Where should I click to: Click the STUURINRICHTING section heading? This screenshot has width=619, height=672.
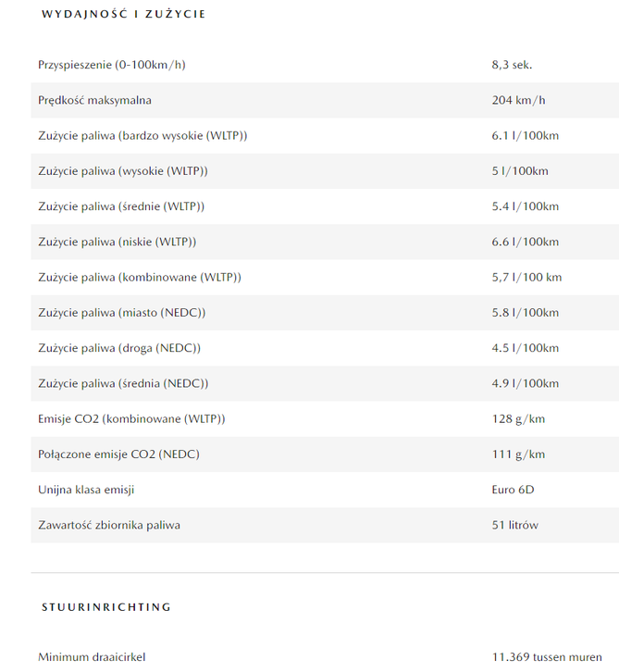tap(106, 607)
